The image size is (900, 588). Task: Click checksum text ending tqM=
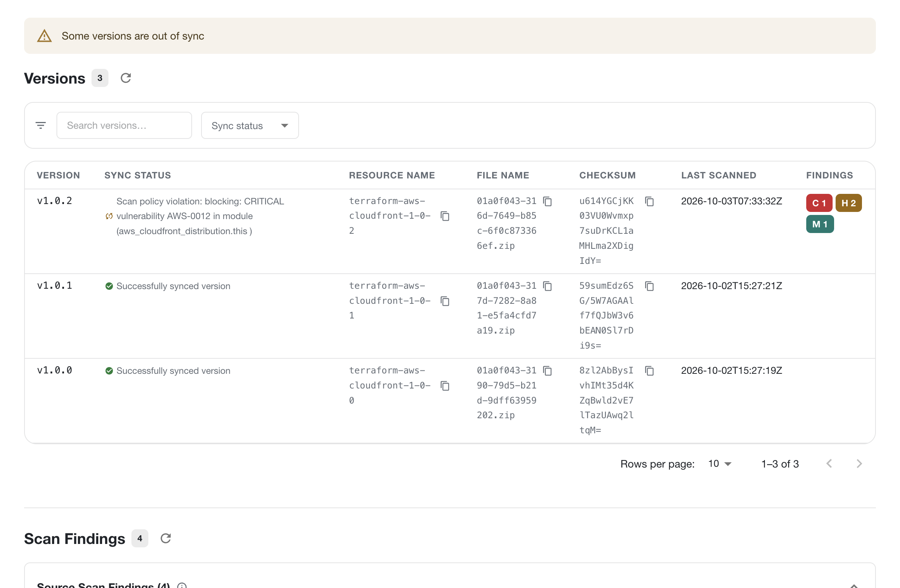point(606,401)
